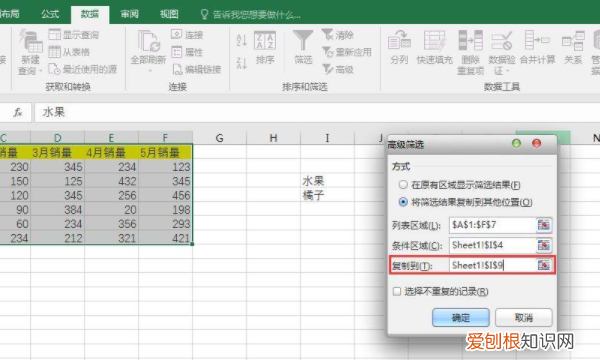
Task: Click cell with value 421
Action: 165,238
